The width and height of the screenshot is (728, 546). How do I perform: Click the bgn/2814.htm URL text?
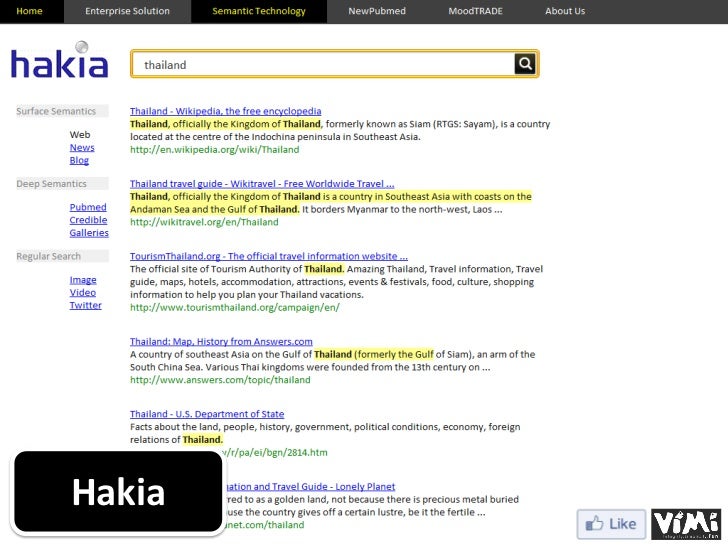275,452
